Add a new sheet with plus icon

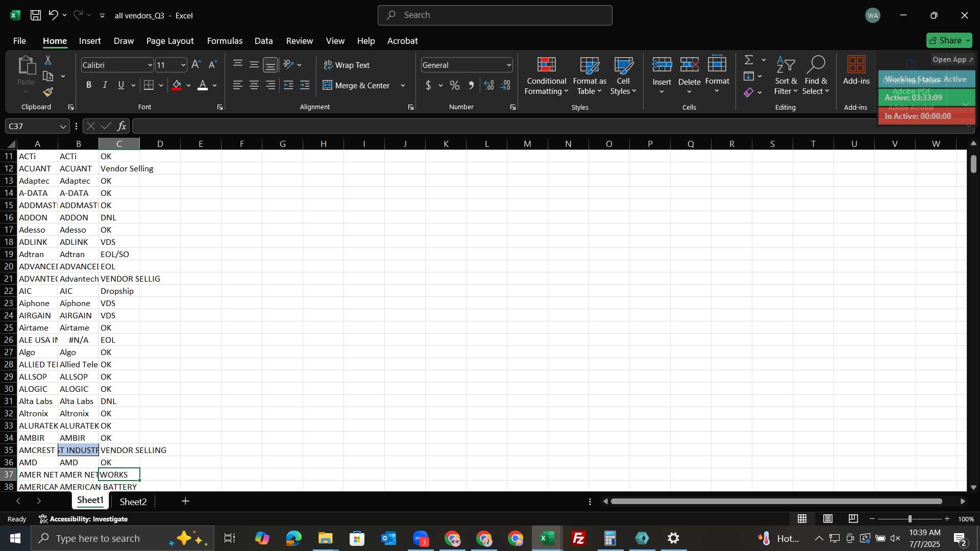coord(185,502)
